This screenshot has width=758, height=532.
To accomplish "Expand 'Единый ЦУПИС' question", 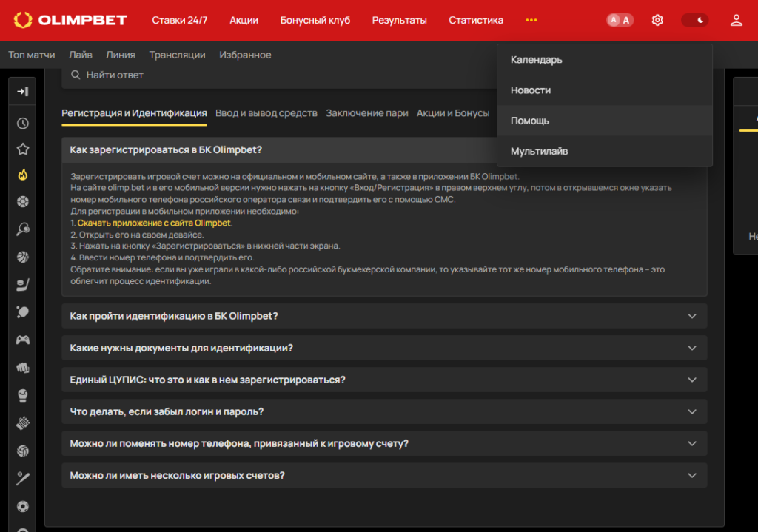I will pos(384,380).
